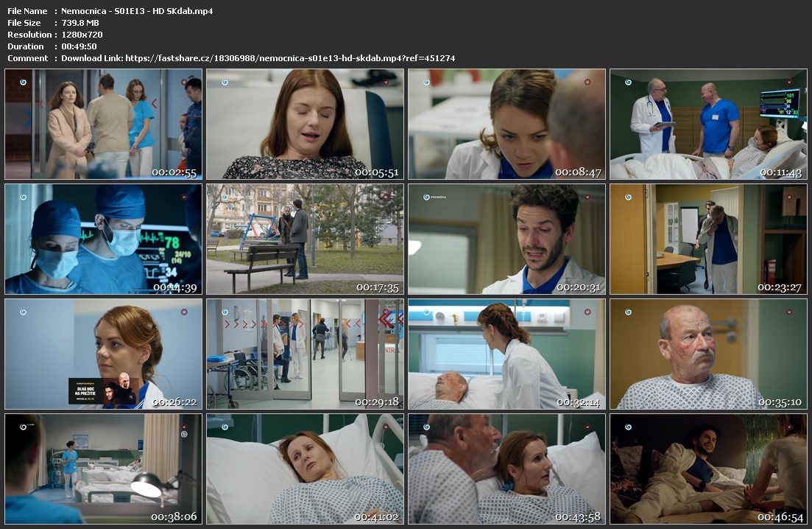This screenshot has height=529, width=812.
Task: Click the promo banner in the 00:26:22 frame
Action: (102, 391)
